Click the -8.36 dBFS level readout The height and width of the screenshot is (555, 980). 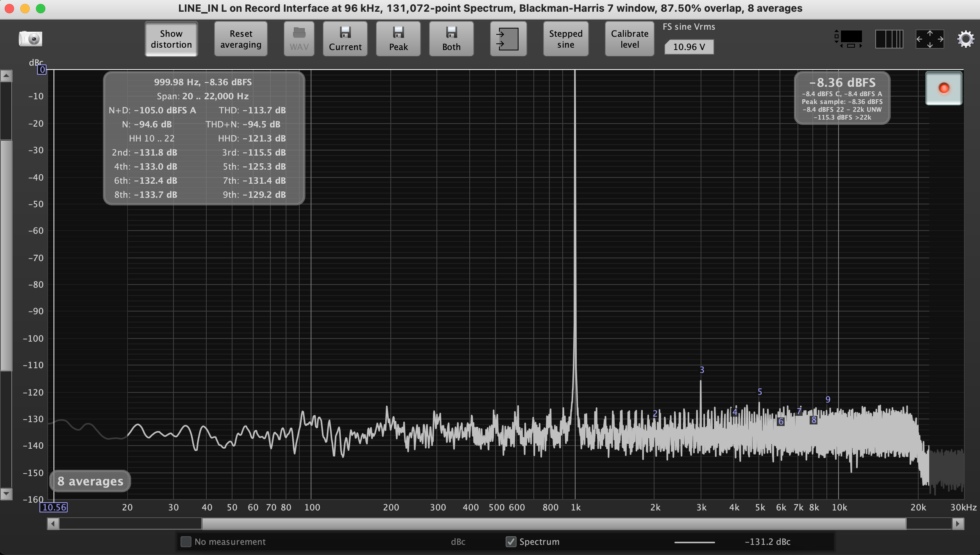tap(842, 82)
